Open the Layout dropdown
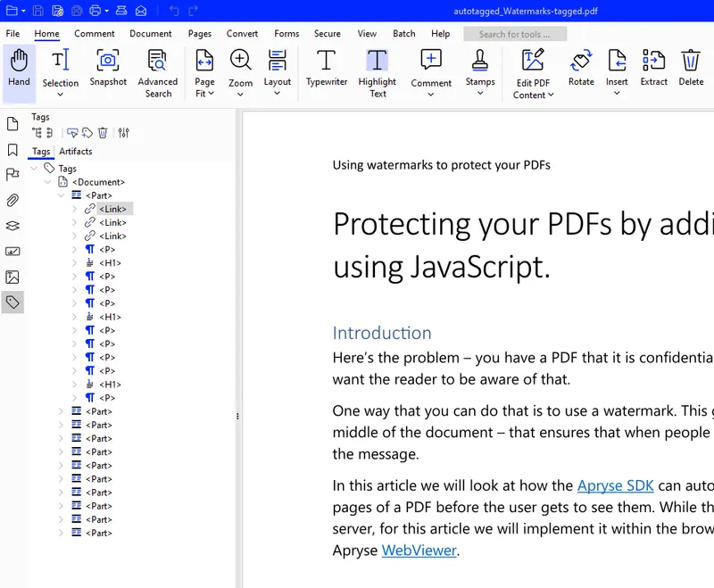Viewport: 714px width, 588px height. (277, 94)
